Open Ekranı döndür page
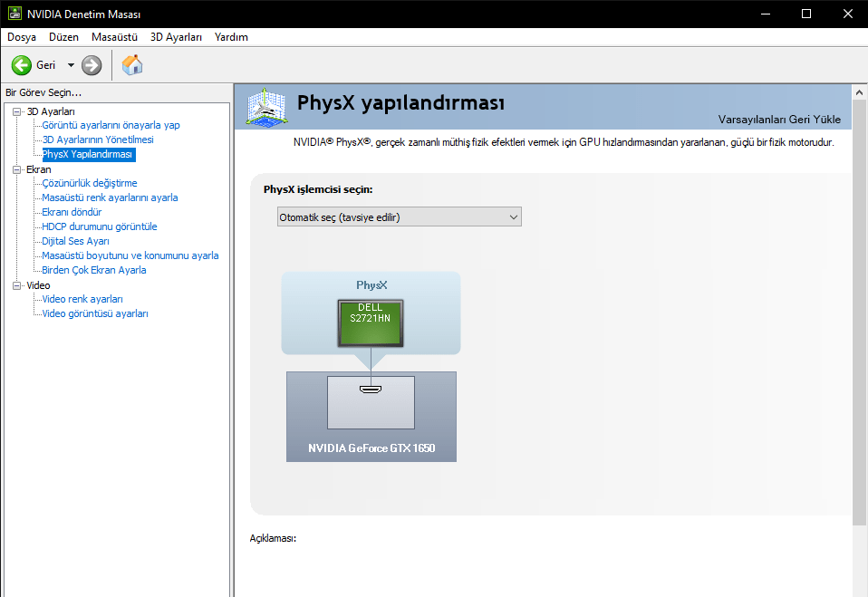Viewport: 868px width, 597px height. tap(72, 212)
